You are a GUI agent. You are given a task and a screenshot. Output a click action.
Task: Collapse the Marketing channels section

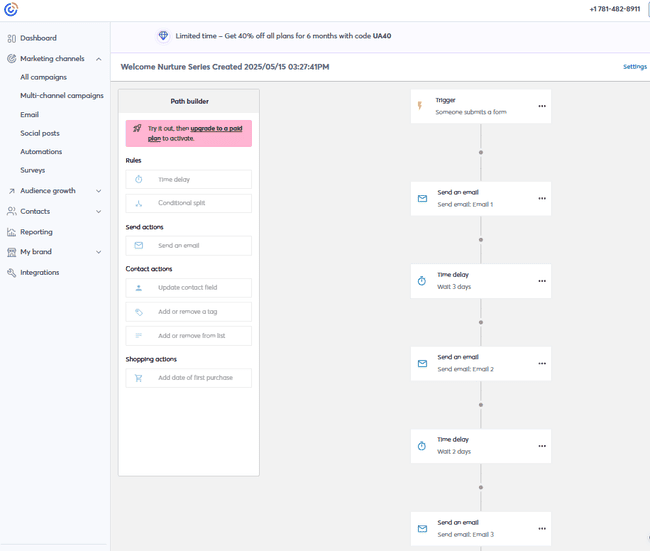pos(99,59)
